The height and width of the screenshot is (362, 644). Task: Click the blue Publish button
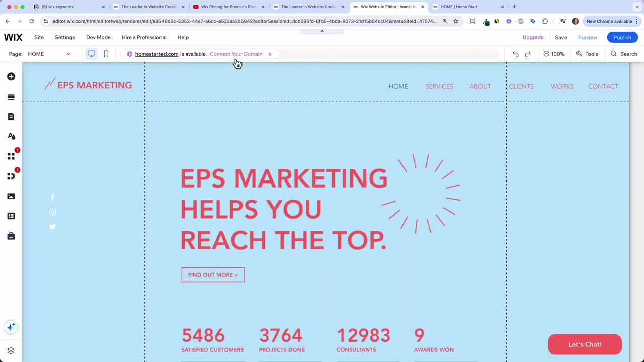pyautogui.click(x=622, y=37)
